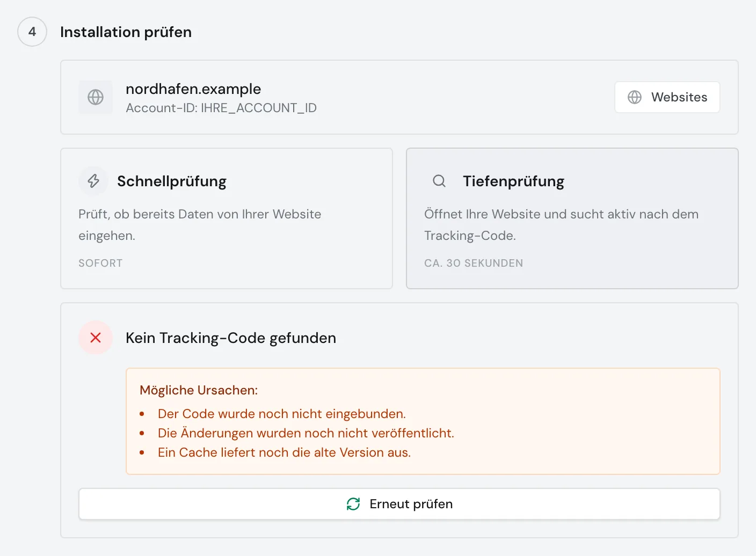
Task: Click the SOFORT label
Action: pos(100,263)
